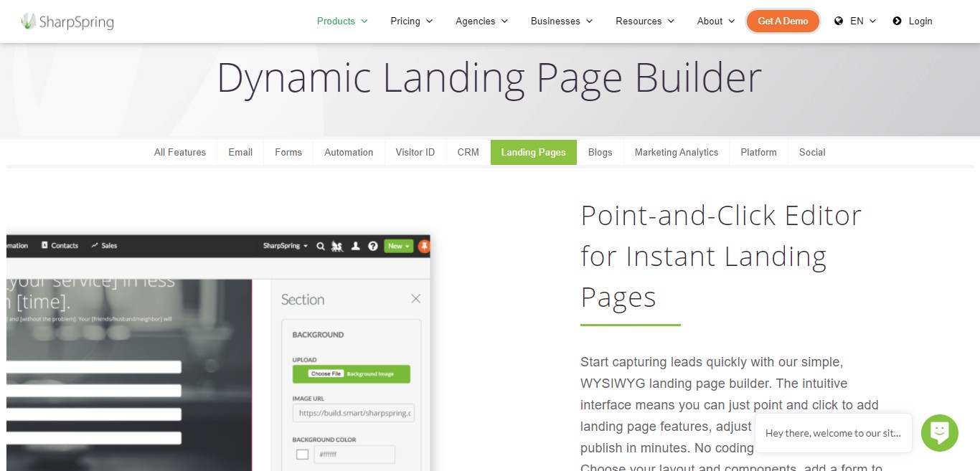980x471 pixels.
Task: Click the help question mark in preview
Action: [373, 246]
